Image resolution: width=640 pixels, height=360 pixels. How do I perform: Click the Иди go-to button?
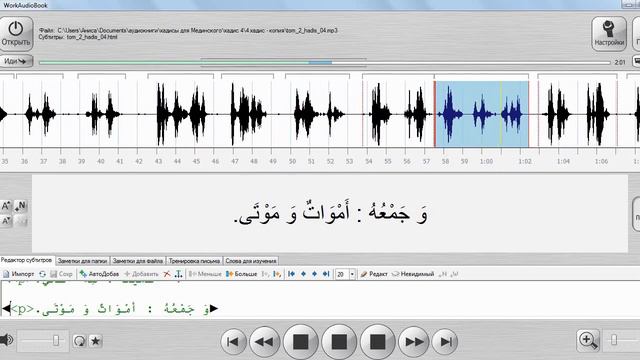click(16, 61)
